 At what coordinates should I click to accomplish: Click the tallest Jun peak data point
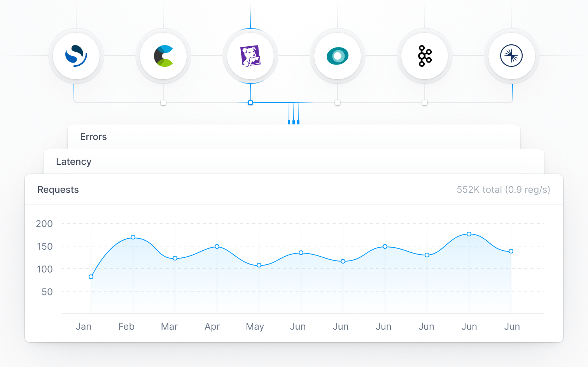pos(469,234)
